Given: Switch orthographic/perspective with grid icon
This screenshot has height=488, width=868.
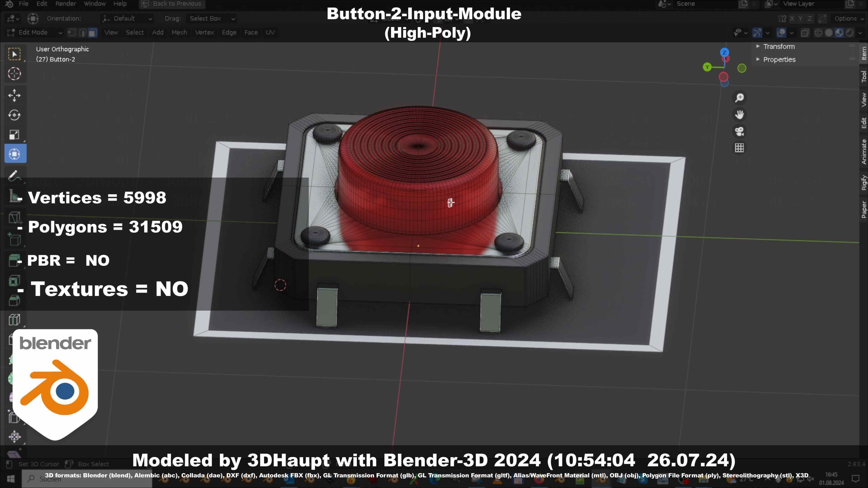Looking at the screenshot, I should click(739, 148).
